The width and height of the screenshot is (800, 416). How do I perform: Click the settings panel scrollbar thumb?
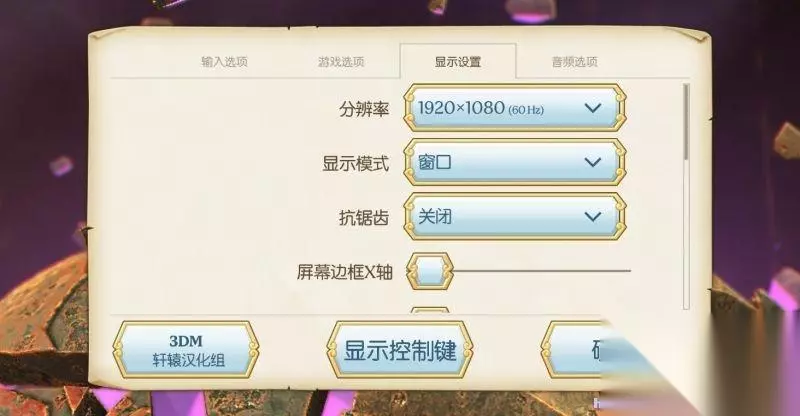point(686,121)
